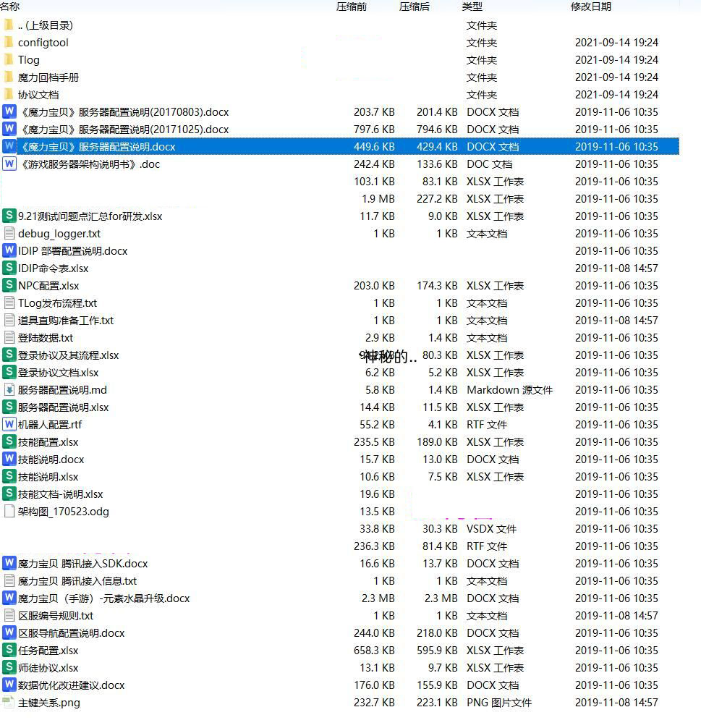Click text icon of TLog发布流程.txt
The image size is (701, 728).
coord(9,302)
